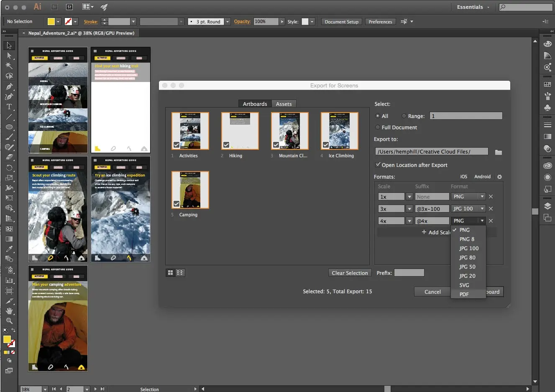
Task: Switch to the Assets tab
Action: [284, 104]
